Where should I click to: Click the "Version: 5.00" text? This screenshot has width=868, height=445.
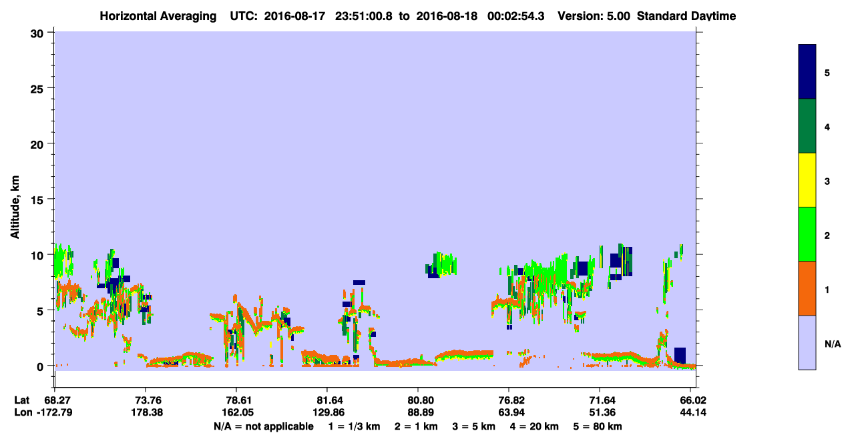pyautogui.click(x=594, y=15)
